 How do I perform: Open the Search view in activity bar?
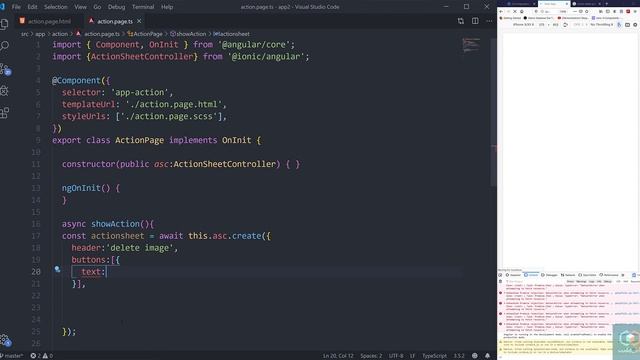[x=5, y=46]
